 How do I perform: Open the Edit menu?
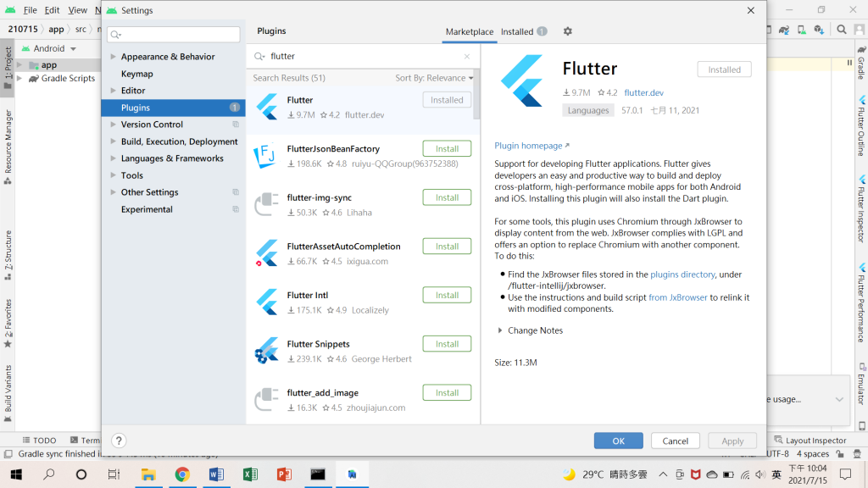52,10
